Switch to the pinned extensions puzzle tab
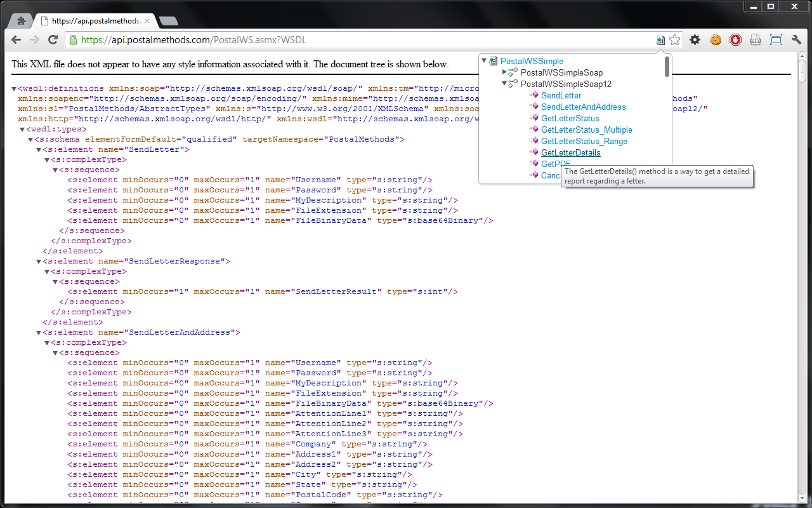 click(x=22, y=20)
